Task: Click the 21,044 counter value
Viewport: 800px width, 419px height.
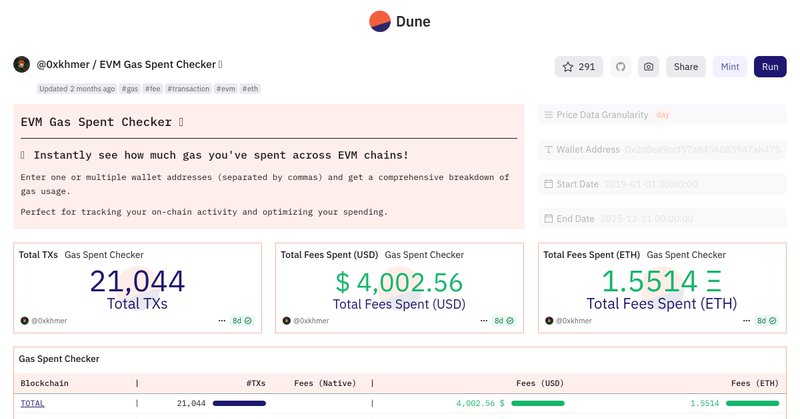Action: click(137, 281)
